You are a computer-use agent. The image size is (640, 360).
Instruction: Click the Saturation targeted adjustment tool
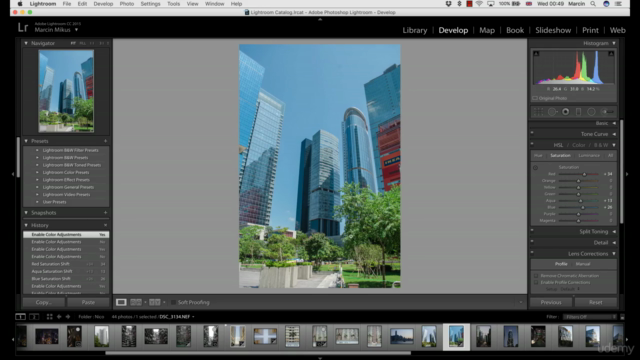tap(536, 167)
